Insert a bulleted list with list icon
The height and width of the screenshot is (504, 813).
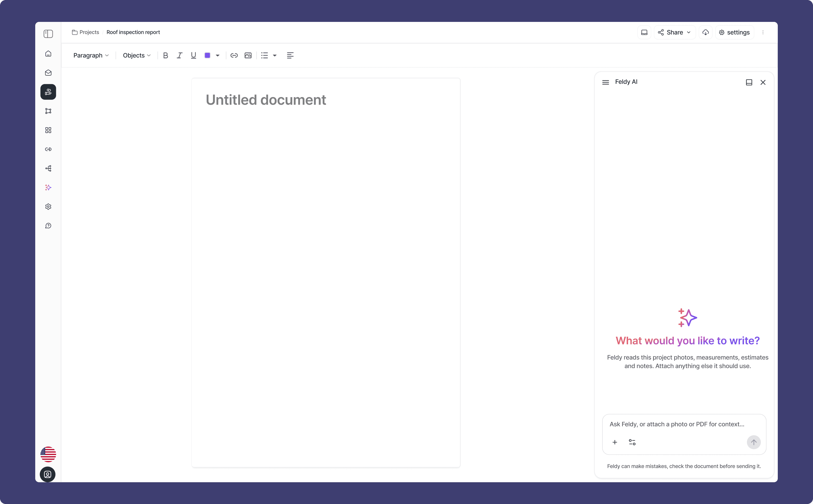(264, 55)
